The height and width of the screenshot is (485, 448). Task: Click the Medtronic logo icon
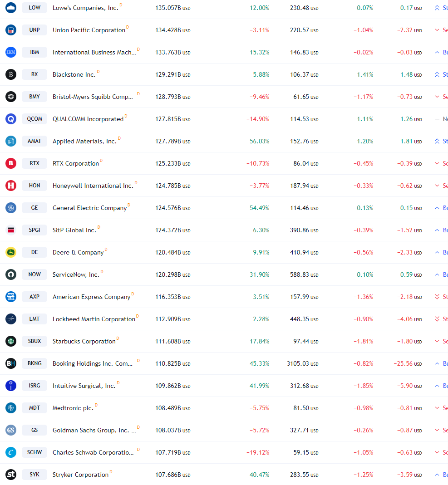(11, 408)
